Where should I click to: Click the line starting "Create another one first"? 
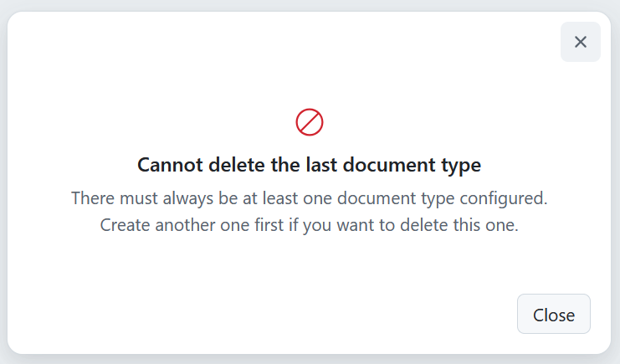310,225
